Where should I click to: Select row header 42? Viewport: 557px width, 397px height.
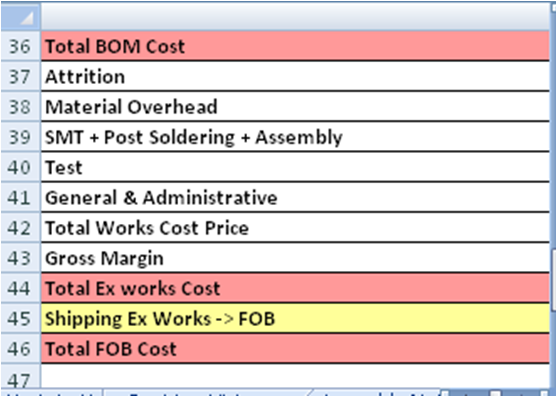coord(20,228)
